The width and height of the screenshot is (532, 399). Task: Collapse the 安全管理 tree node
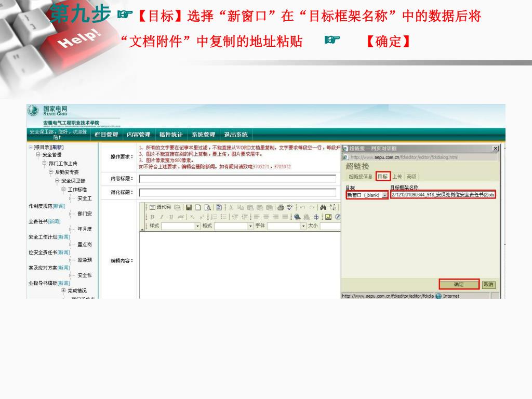coord(38,154)
